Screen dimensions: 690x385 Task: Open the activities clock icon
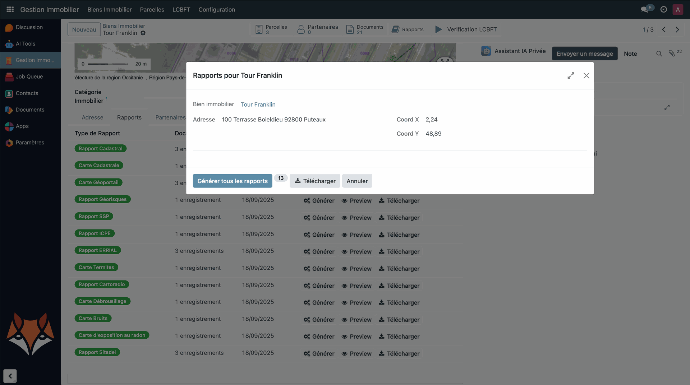(x=664, y=9)
